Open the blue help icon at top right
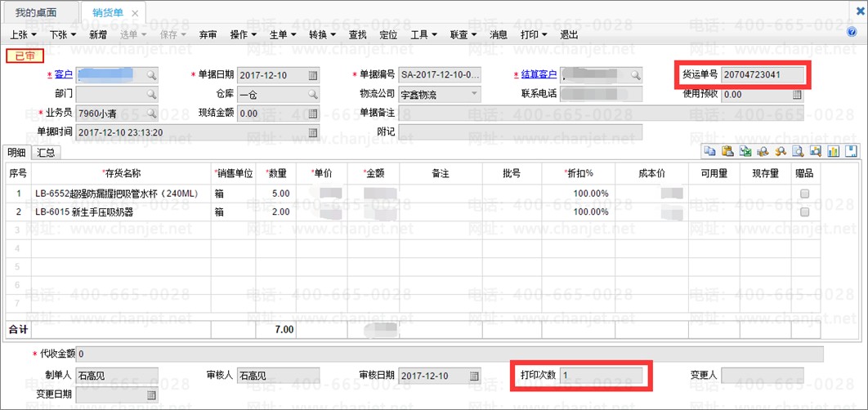868x410 pixels. tap(852, 32)
